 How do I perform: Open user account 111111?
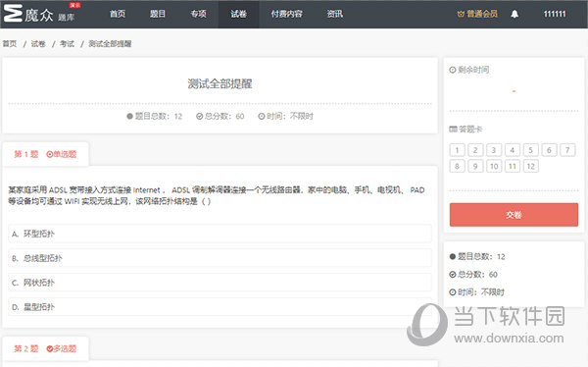tap(555, 14)
